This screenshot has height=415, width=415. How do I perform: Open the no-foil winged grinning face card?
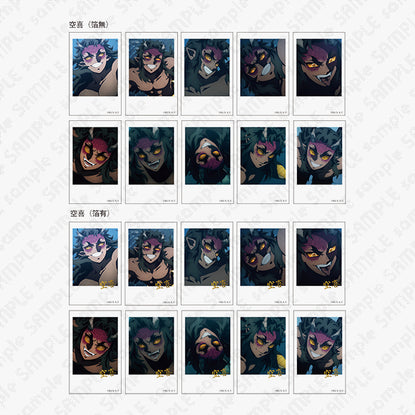pyautogui.click(x=319, y=162)
